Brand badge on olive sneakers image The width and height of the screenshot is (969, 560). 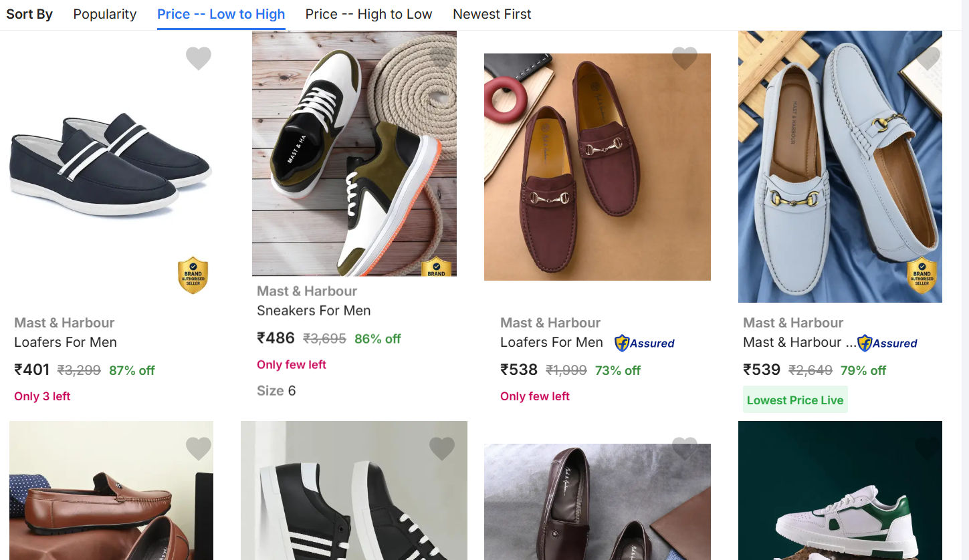pos(436,267)
